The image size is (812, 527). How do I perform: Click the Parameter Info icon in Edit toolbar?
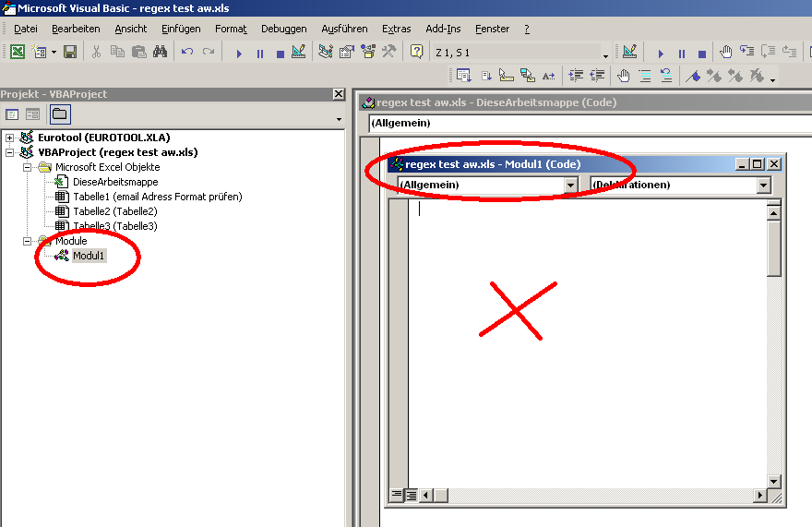(527, 77)
